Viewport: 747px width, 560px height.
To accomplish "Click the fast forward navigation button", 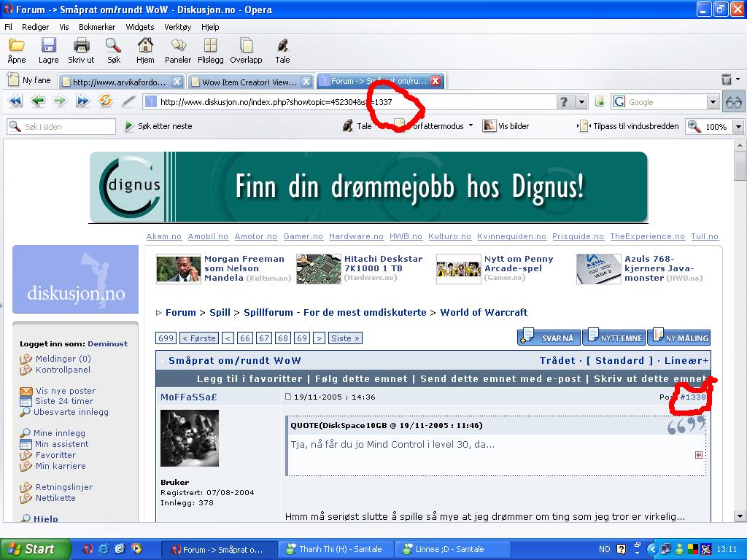I will pyautogui.click(x=82, y=101).
